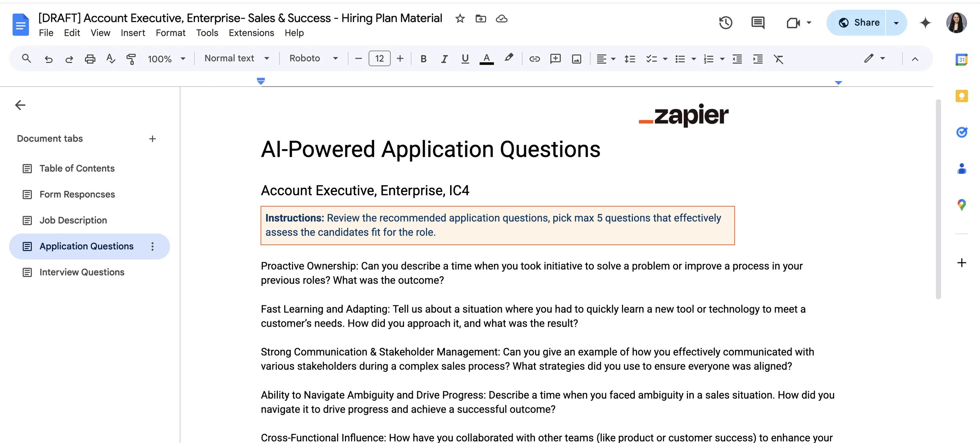Click the insert image icon
Image resolution: width=980 pixels, height=443 pixels.
(576, 59)
